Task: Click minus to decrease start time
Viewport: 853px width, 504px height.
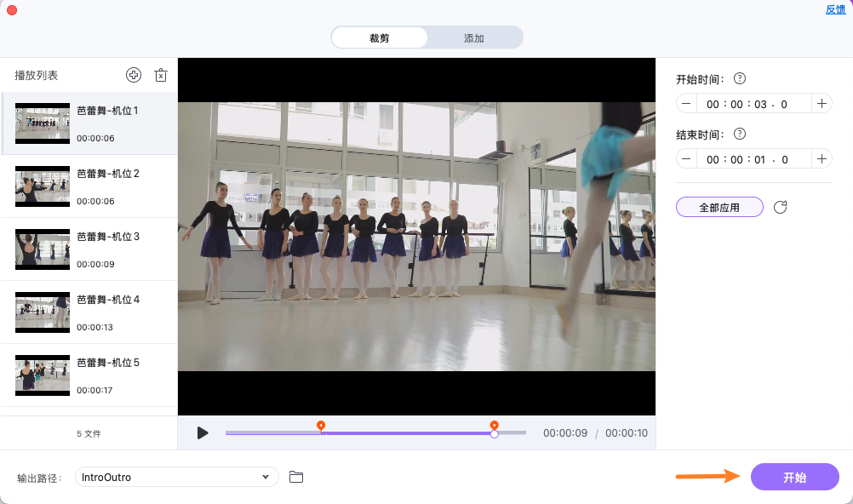Action: point(685,103)
